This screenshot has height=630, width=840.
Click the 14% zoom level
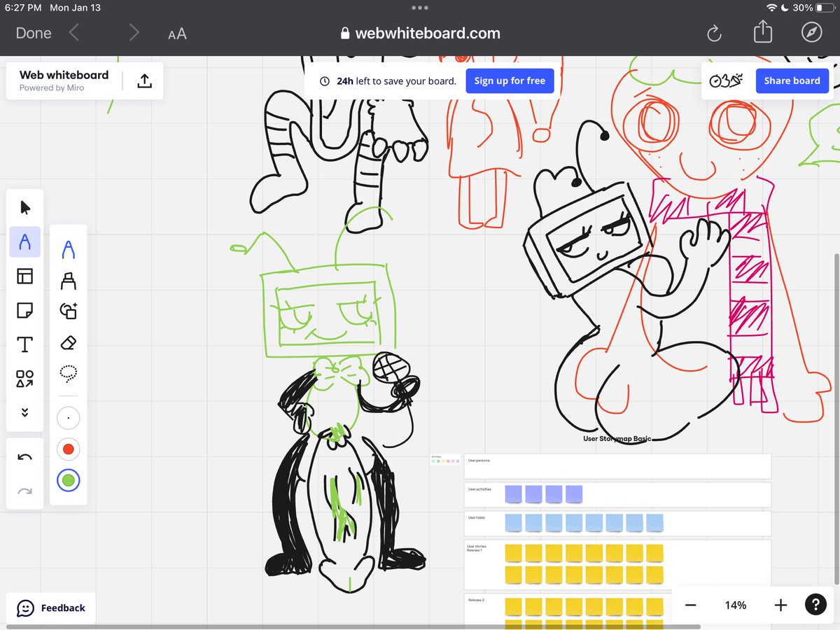tap(736, 605)
